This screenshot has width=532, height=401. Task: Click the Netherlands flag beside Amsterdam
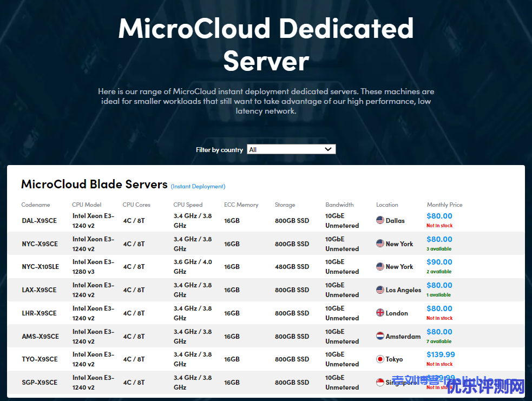(x=380, y=336)
